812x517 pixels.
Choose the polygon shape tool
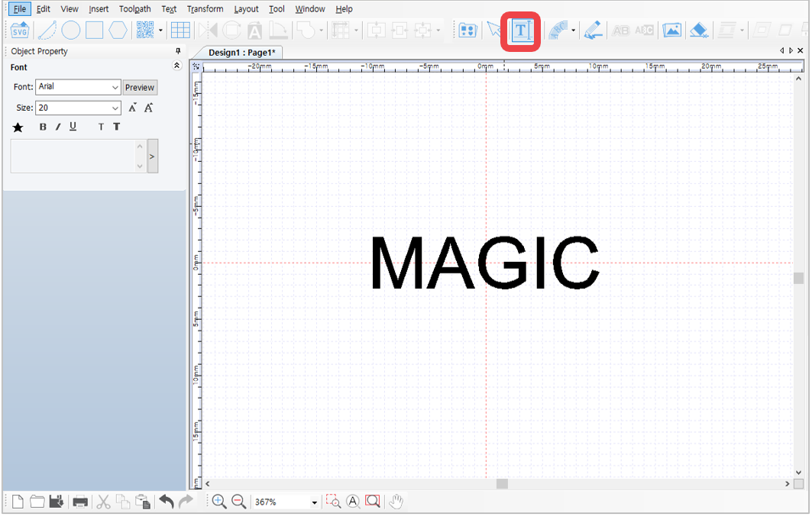click(x=118, y=30)
